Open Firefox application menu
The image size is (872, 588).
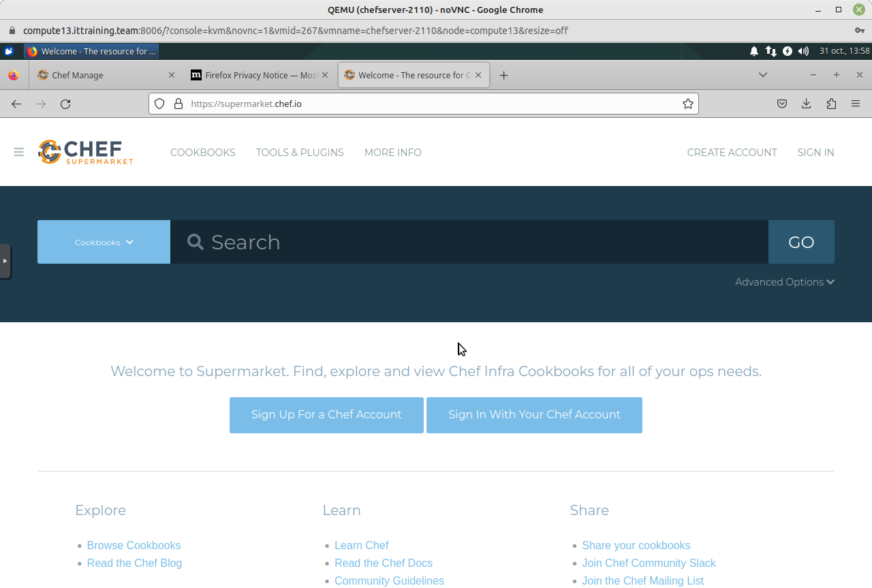tap(856, 104)
